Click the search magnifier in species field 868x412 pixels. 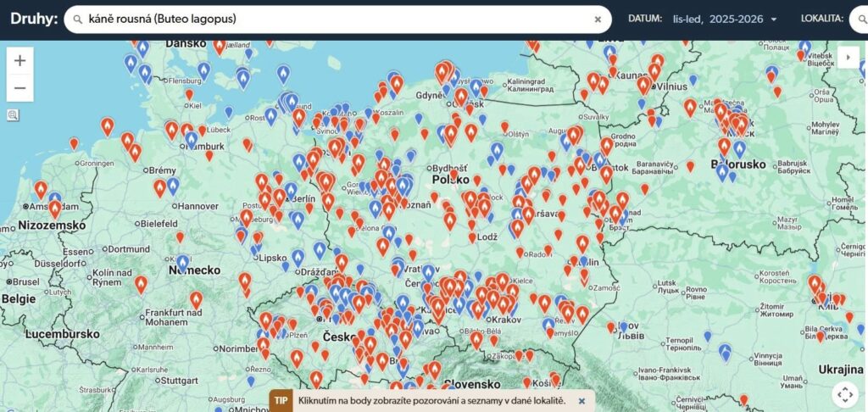78,19
